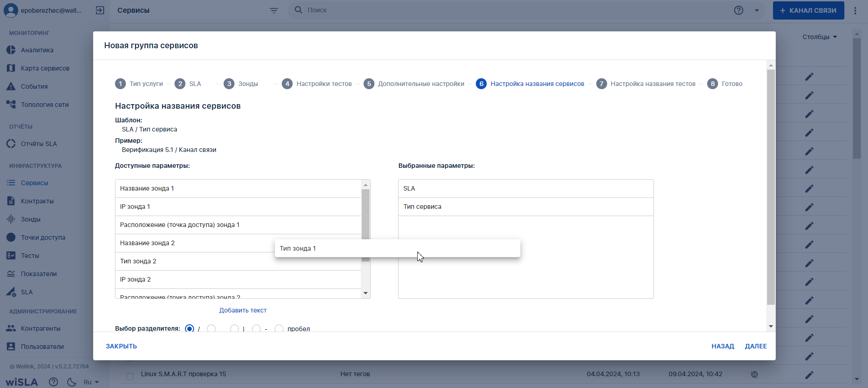Select the vertical bar separator radio button
The height and width of the screenshot is (388, 868).
234,328
